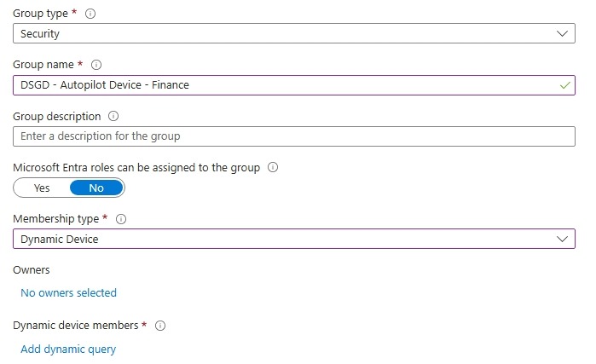This screenshot has height=364, width=596.
Task: Click info icon beside Group description
Action: [x=113, y=116]
